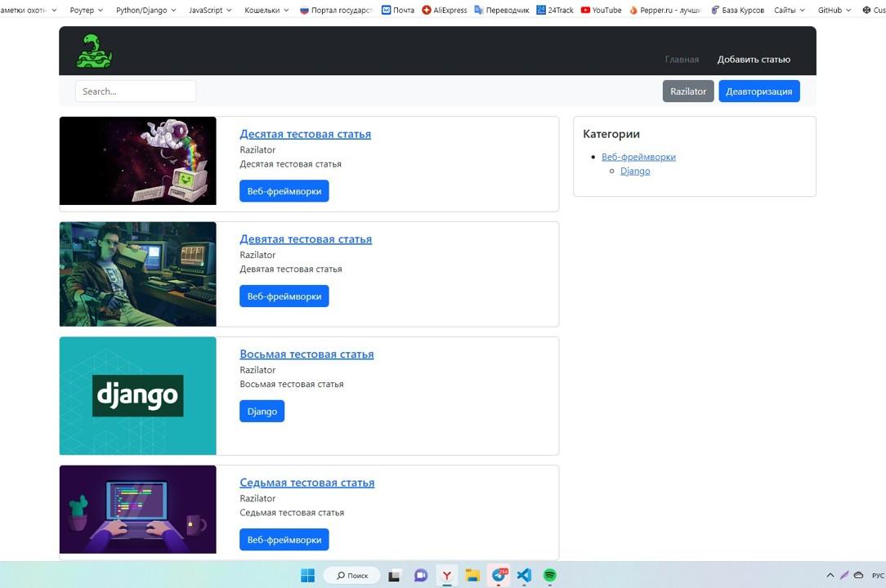The image size is (886, 588).
Task: Open Spotify from the taskbar
Action: tap(550, 575)
